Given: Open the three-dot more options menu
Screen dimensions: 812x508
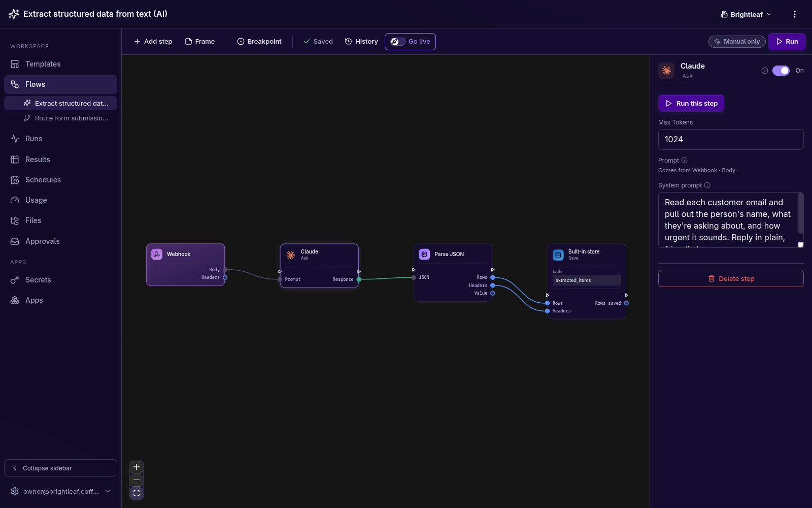Looking at the screenshot, I should coord(795,14).
